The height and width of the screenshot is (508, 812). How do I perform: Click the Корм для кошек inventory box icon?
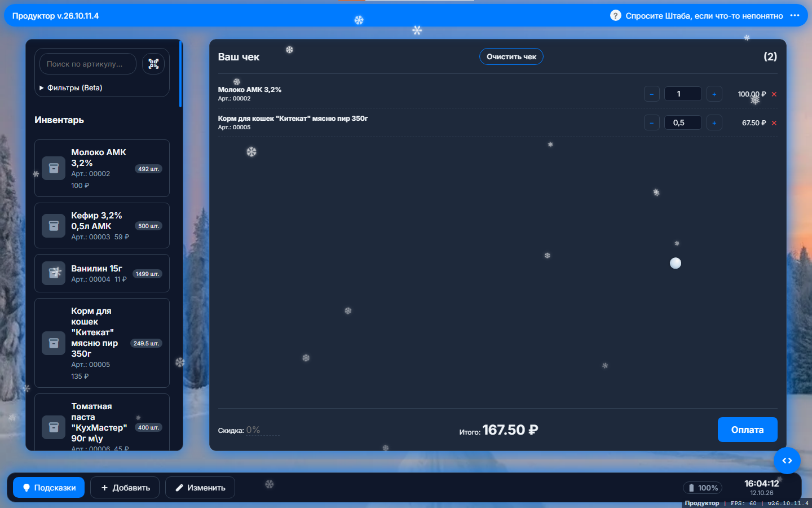[54, 343]
